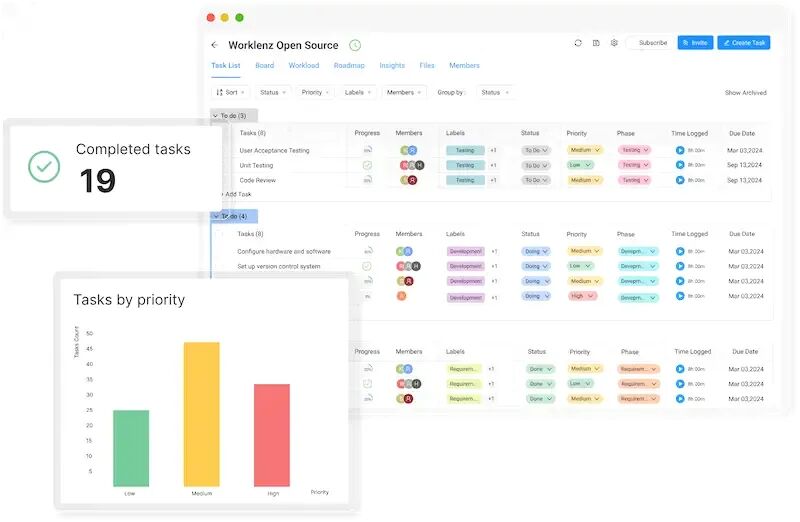Change status of User Acceptance Testing from To Do
The height and width of the screenshot is (522, 800).
tap(536, 150)
